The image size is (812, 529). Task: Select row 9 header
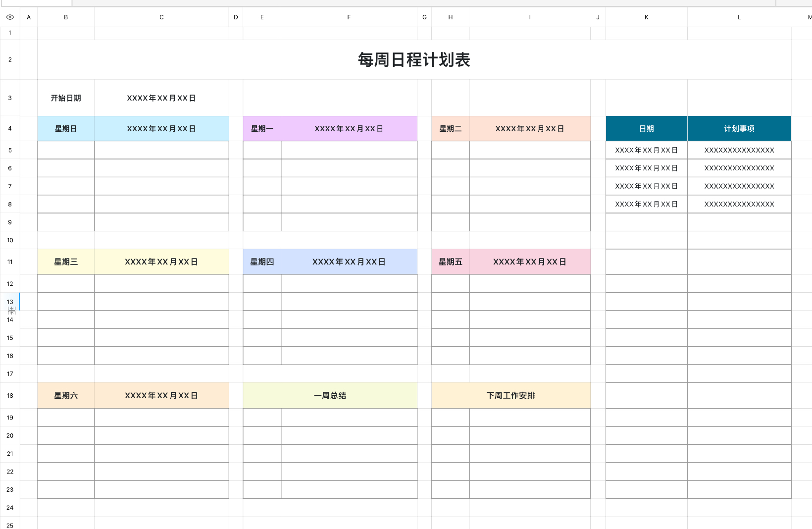click(x=10, y=222)
